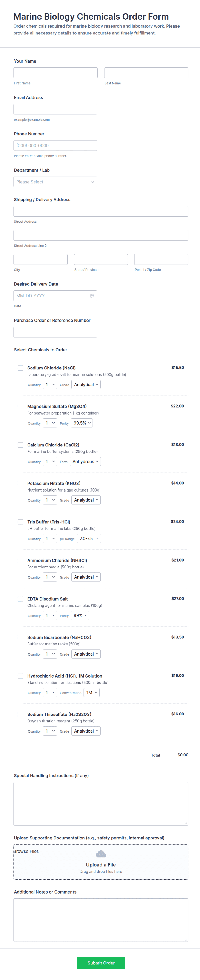Click Browse Files in upload area
This screenshot has height=980, width=200.
[x=27, y=852]
